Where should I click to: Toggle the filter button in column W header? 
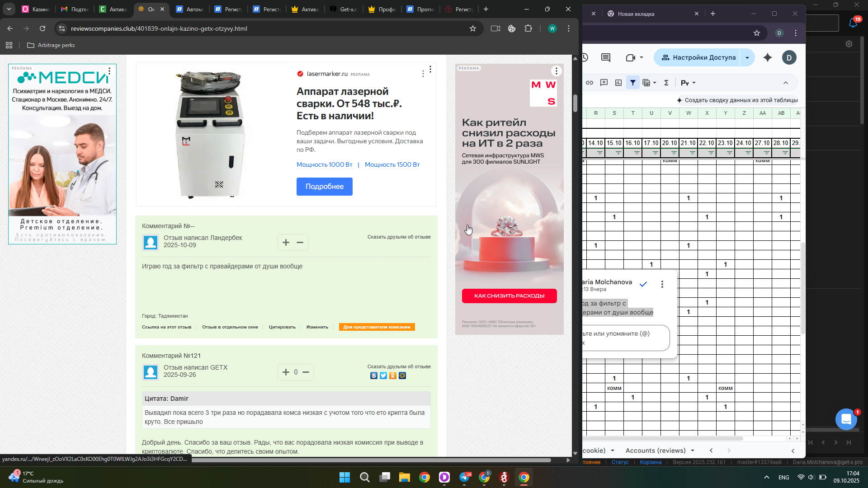tap(693, 153)
